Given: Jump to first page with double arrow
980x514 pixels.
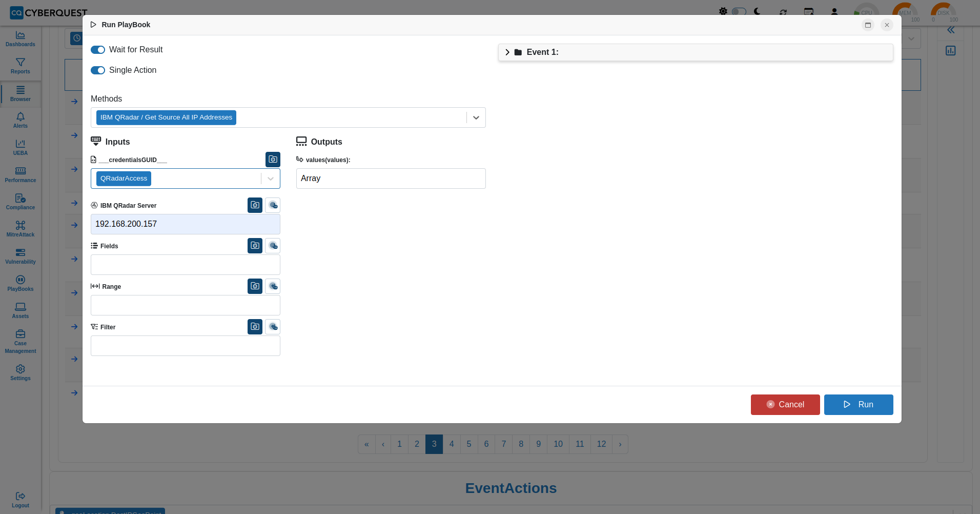Looking at the screenshot, I should pyautogui.click(x=366, y=444).
